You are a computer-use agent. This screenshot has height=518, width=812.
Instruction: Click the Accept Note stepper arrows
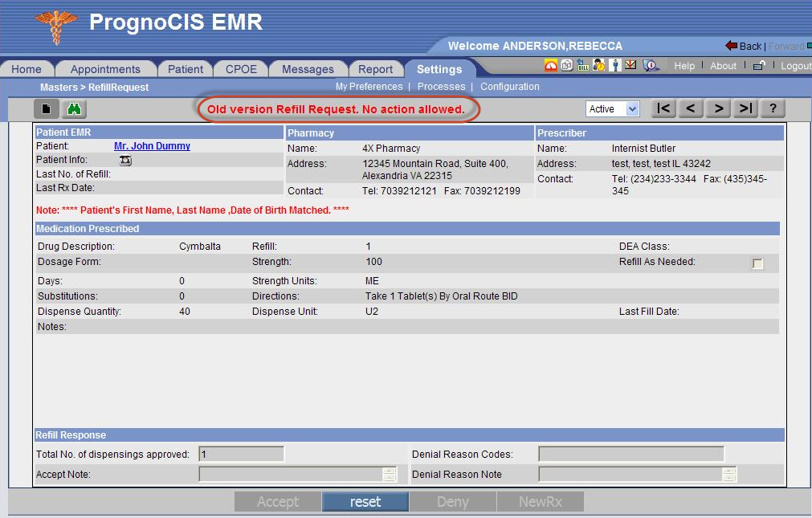tap(389, 474)
